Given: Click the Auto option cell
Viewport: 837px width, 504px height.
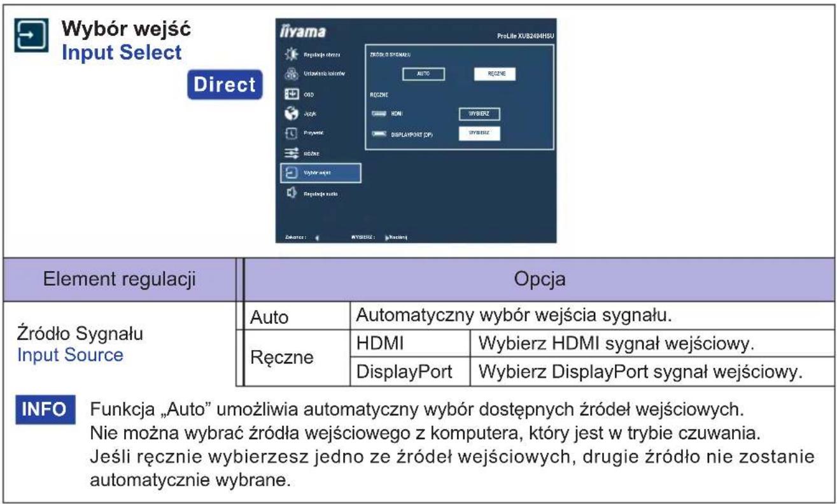Looking at the screenshot, I should click(x=298, y=316).
